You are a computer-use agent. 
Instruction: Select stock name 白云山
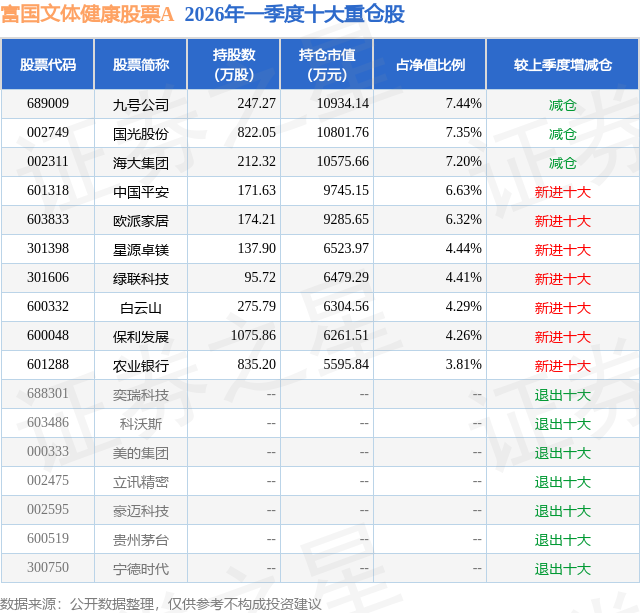pos(141,308)
